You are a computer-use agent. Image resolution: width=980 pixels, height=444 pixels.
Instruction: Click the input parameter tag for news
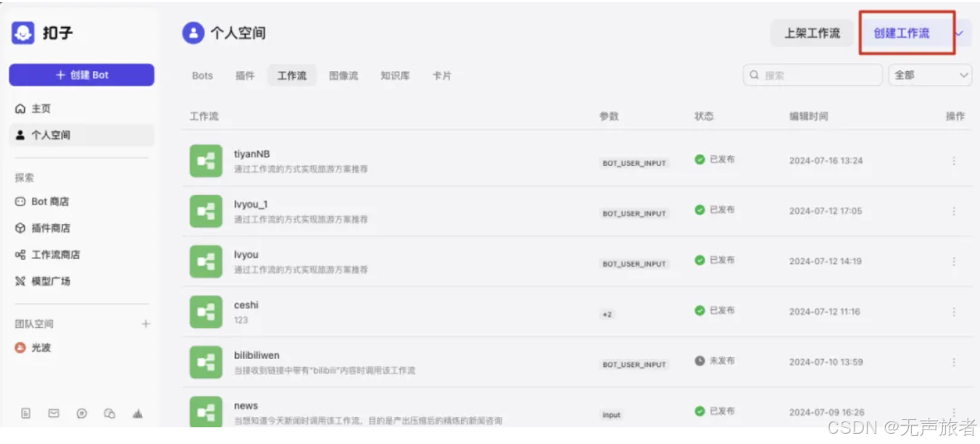click(611, 415)
